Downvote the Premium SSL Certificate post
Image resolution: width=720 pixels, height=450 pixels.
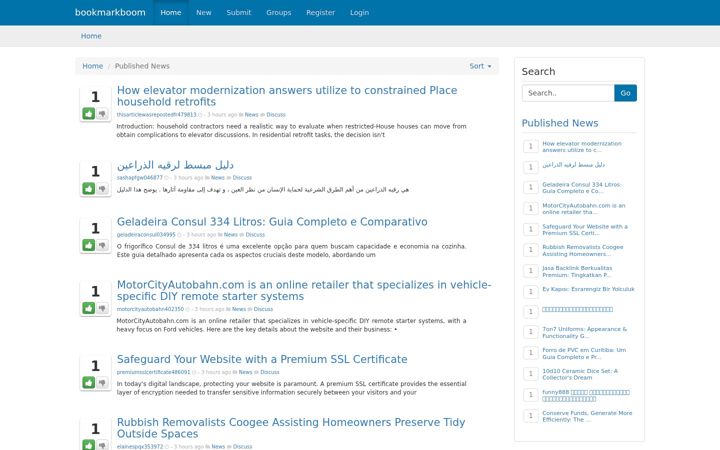click(102, 382)
